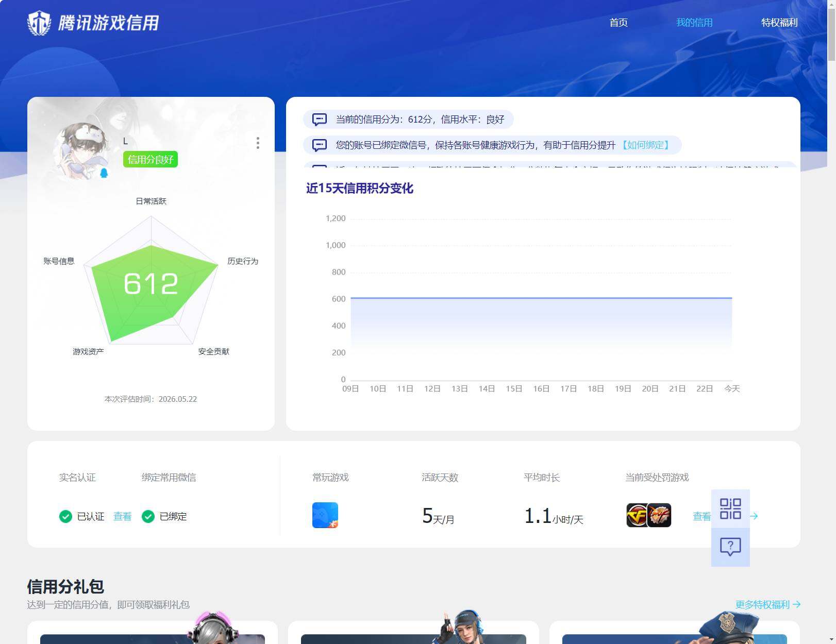Click the 近15天信用积分变化 chart heading
The height and width of the screenshot is (644, 836).
tap(360, 188)
